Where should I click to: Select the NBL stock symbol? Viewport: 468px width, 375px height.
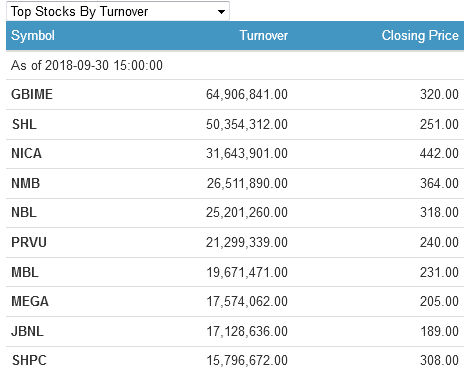(x=24, y=212)
